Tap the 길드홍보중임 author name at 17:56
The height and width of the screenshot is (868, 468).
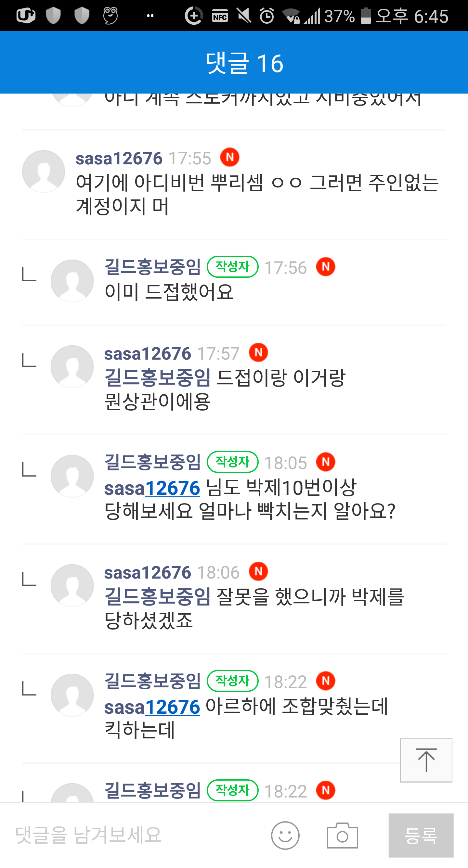tap(153, 267)
